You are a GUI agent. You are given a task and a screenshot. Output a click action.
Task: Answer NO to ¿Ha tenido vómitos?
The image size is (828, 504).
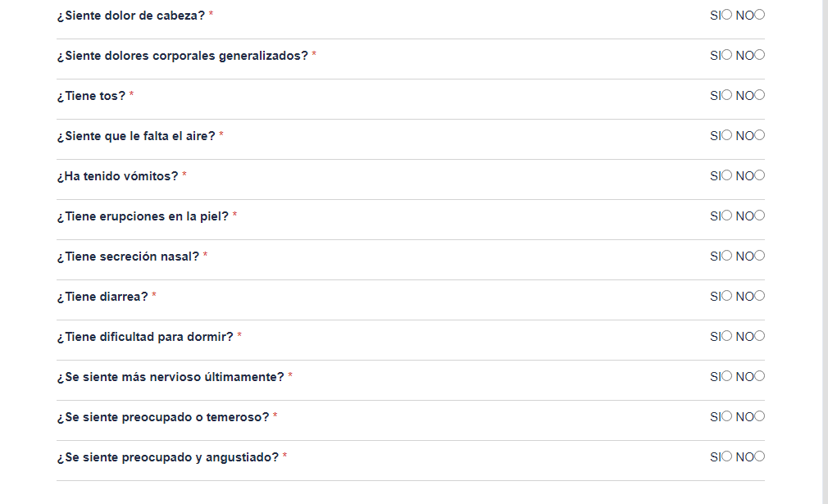pyautogui.click(x=760, y=175)
